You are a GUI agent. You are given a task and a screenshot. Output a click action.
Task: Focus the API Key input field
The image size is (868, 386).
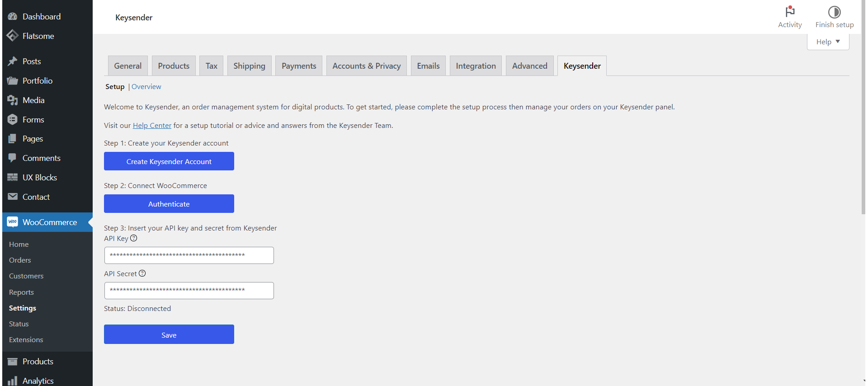tap(189, 255)
